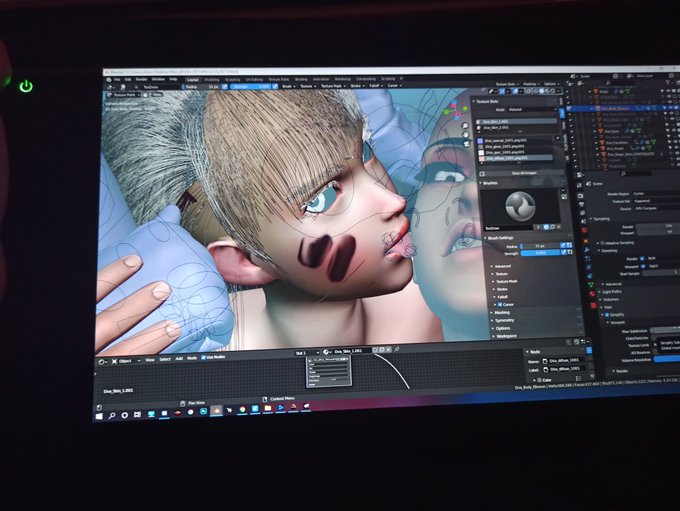Click the Radius field in the top tool header

click(201, 86)
